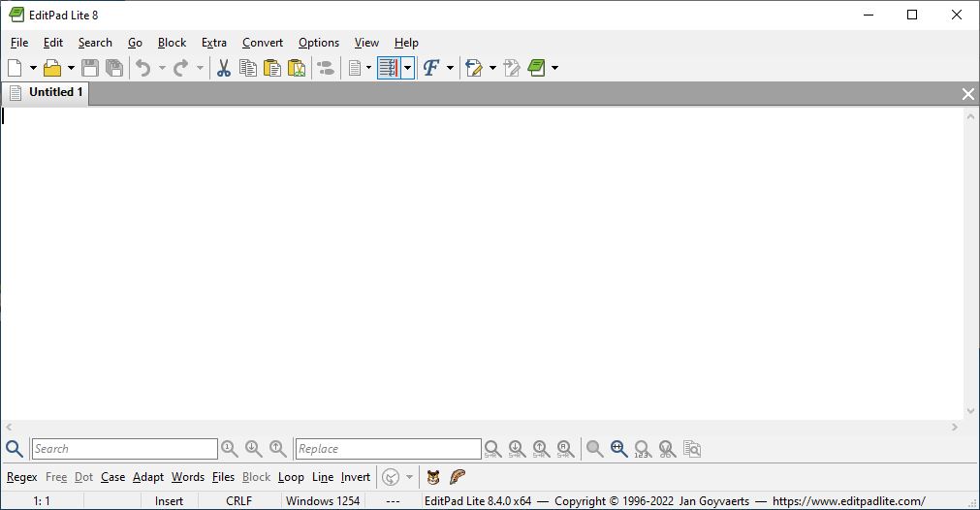Click the Font F icon
This screenshot has width=980, height=510.
[x=431, y=68]
